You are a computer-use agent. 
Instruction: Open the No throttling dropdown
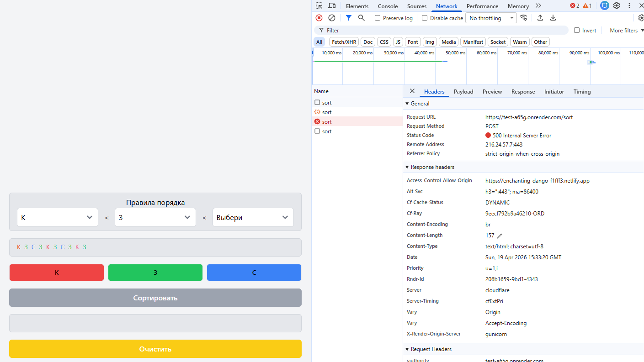tap(490, 18)
